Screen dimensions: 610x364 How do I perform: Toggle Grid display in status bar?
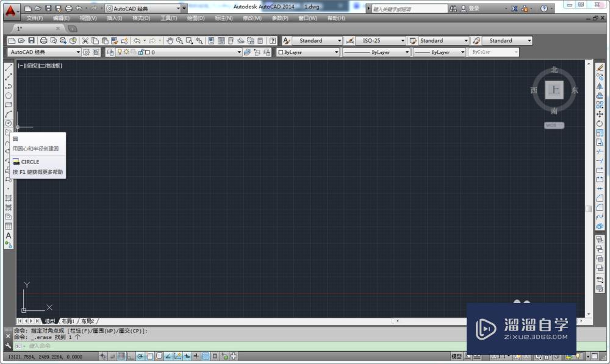coord(121,356)
